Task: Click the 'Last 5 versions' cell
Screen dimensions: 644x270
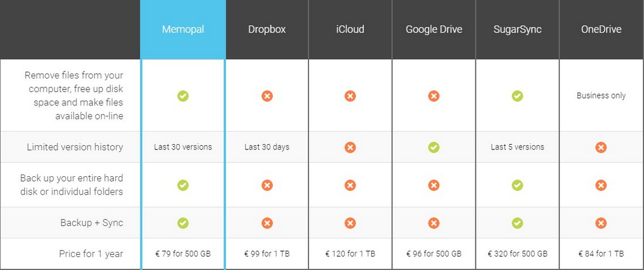Action: click(x=518, y=147)
